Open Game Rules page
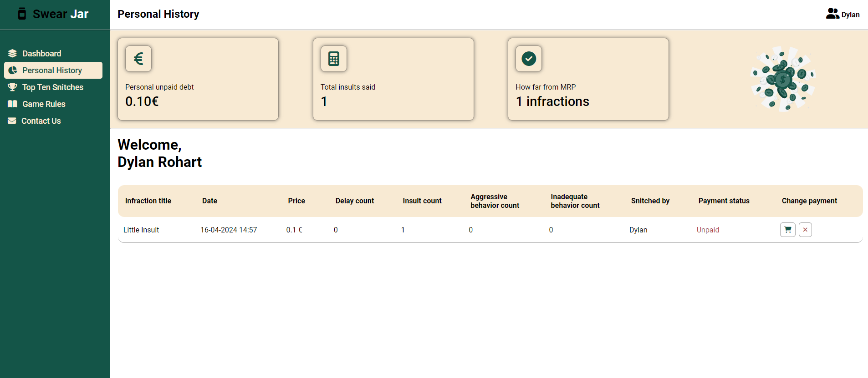This screenshot has height=378, width=868. (x=44, y=104)
